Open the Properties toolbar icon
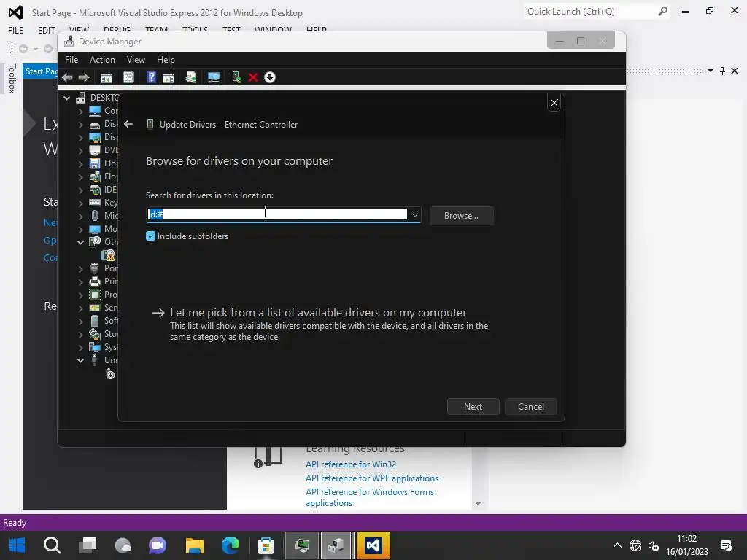 click(128, 77)
